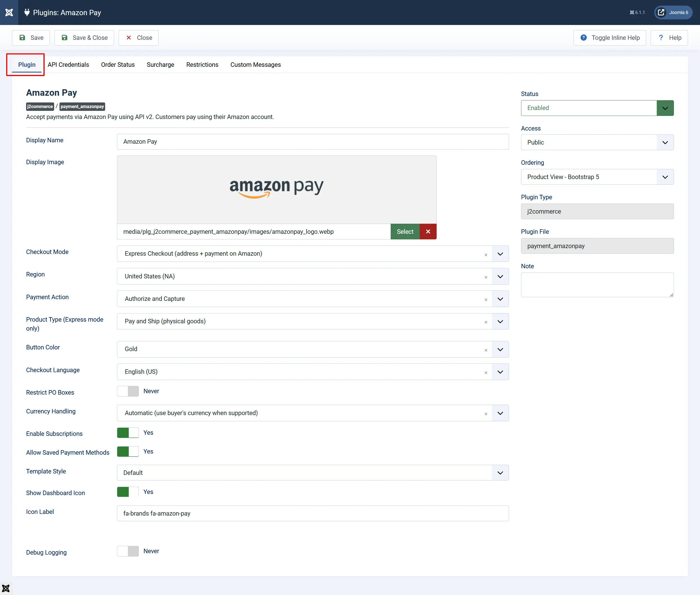Toggle the Restrict PO Boxes switch
This screenshot has width=700, height=595.
click(x=128, y=391)
